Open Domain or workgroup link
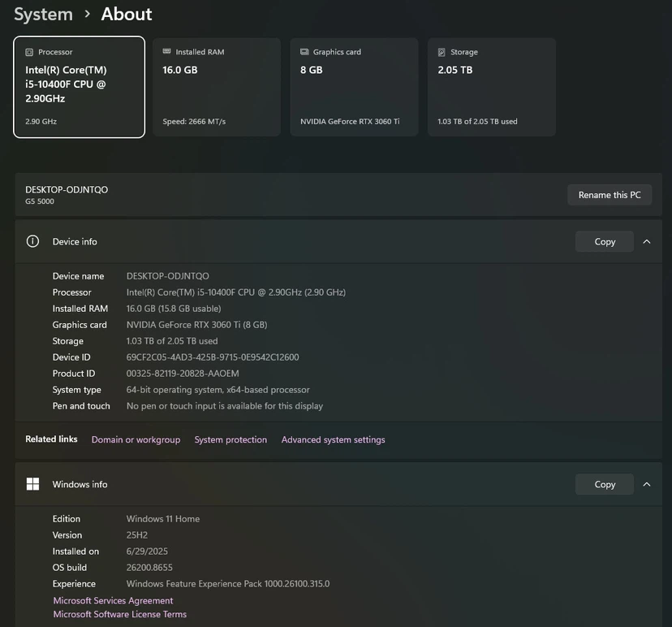Screen dimensions: 672x627 [x=136, y=439]
